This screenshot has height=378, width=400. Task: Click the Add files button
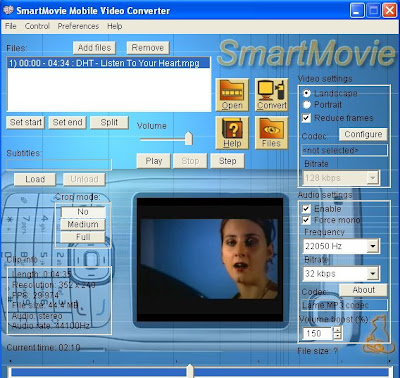click(x=94, y=48)
